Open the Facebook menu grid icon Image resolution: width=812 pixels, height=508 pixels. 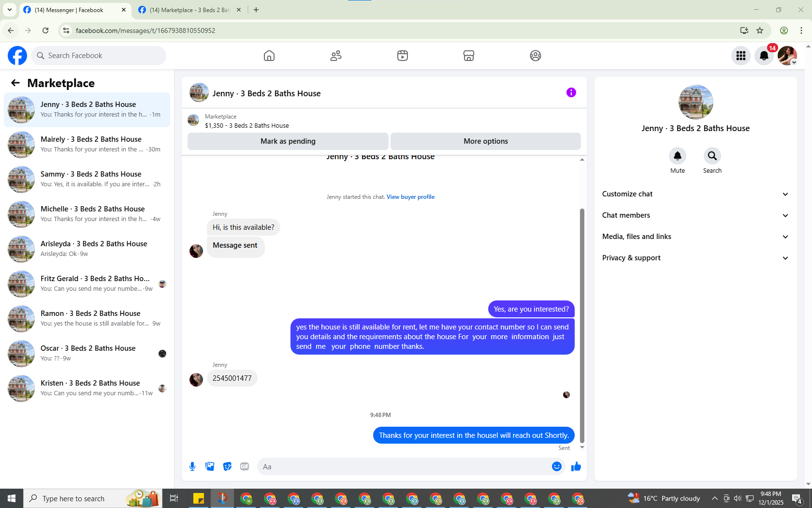coord(741,56)
